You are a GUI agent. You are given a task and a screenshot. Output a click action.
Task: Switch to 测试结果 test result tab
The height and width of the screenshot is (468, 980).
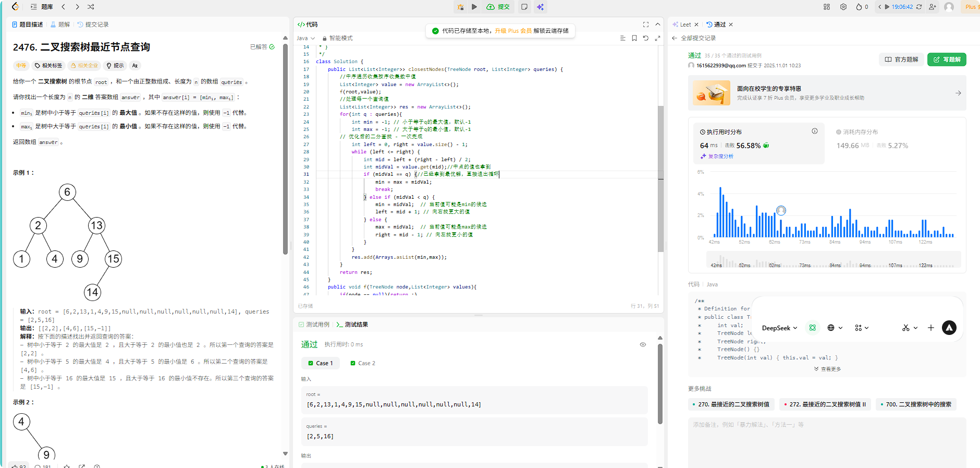point(352,325)
